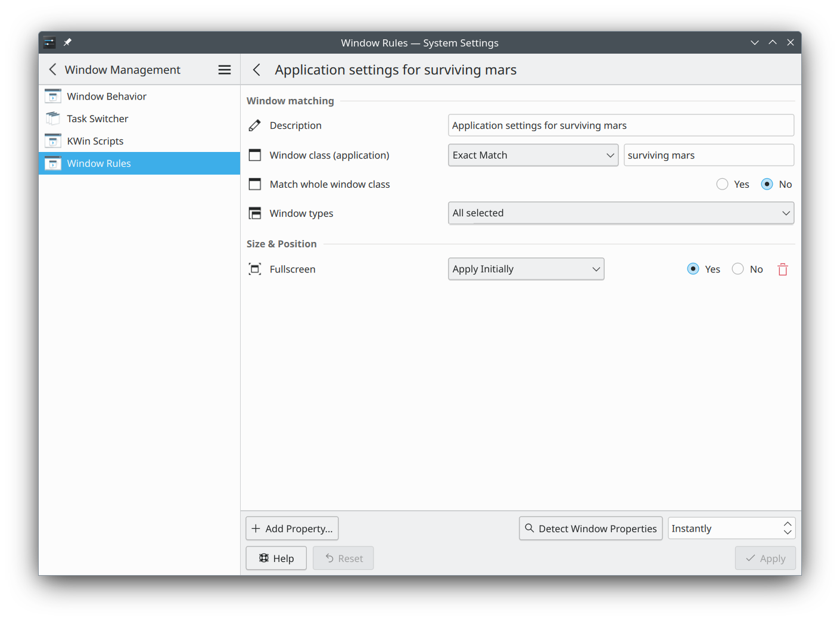Open Task Switcher settings
Screen dimensions: 840x621
(139, 119)
